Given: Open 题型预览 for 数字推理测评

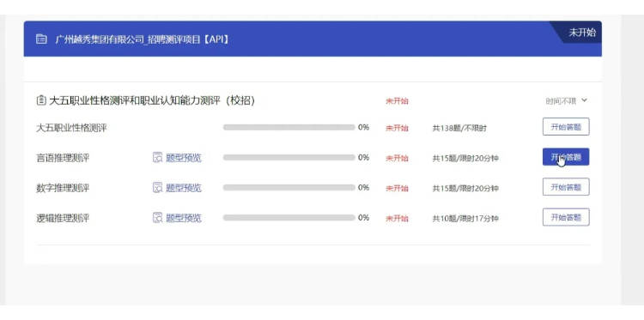Looking at the screenshot, I should click(x=184, y=188).
